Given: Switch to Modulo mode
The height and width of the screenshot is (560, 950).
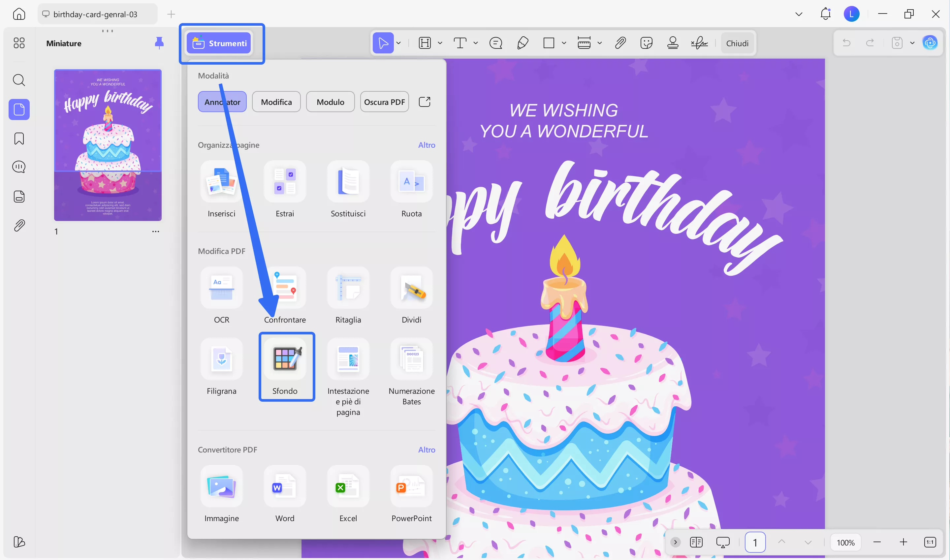Looking at the screenshot, I should (x=330, y=102).
